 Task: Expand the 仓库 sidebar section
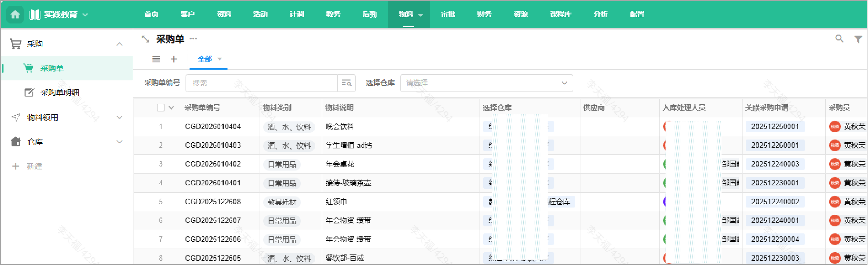(119, 142)
